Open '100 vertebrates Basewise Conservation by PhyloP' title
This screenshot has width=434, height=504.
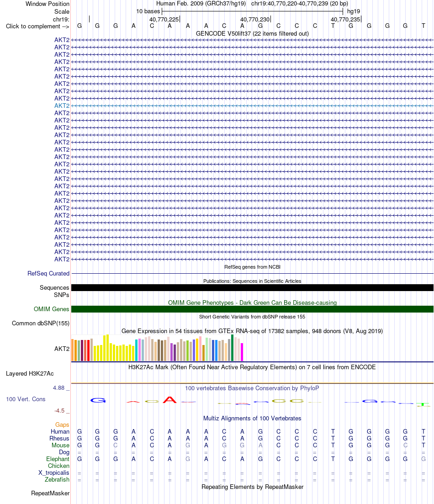click(x=252, y=388)
